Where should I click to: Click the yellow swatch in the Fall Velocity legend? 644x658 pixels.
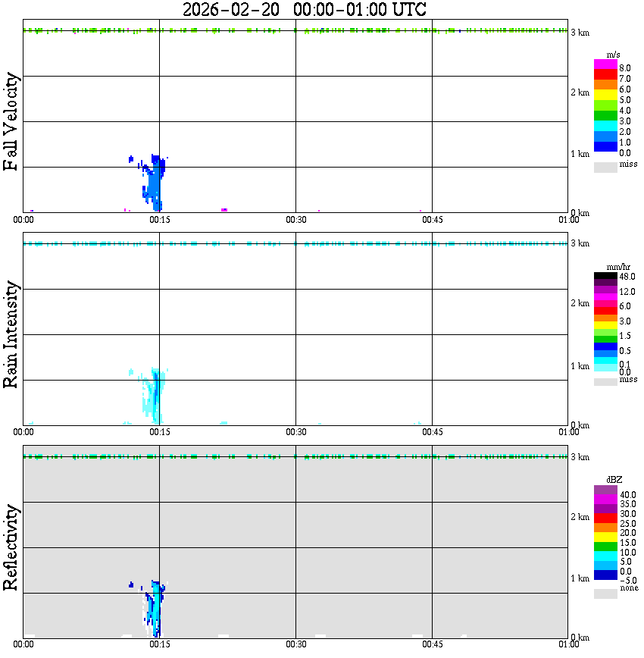point(605,95)
